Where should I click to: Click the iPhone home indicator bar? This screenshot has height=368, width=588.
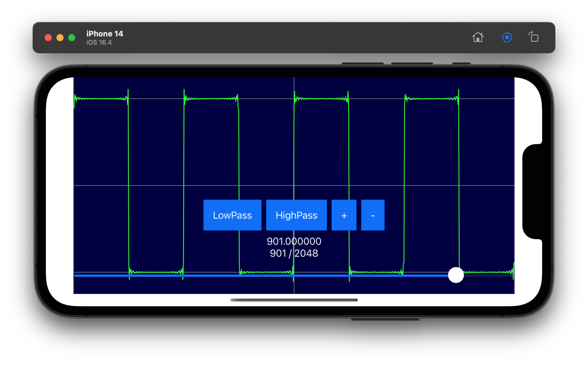click(x=294, y=300)
